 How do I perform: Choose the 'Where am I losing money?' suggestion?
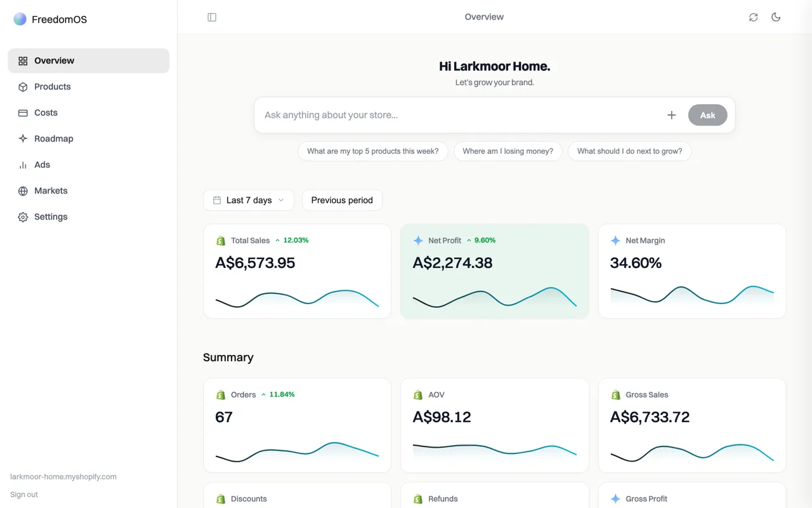pos(508,151)
